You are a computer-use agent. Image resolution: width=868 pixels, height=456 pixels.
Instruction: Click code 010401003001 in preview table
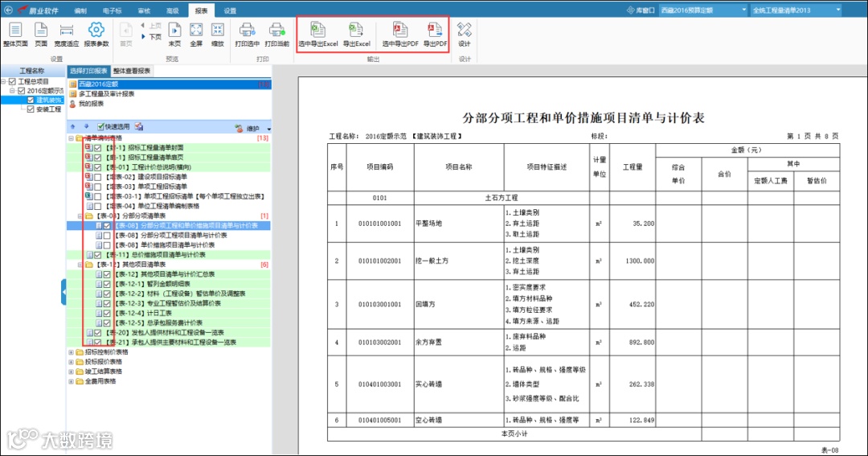(379, 384)
